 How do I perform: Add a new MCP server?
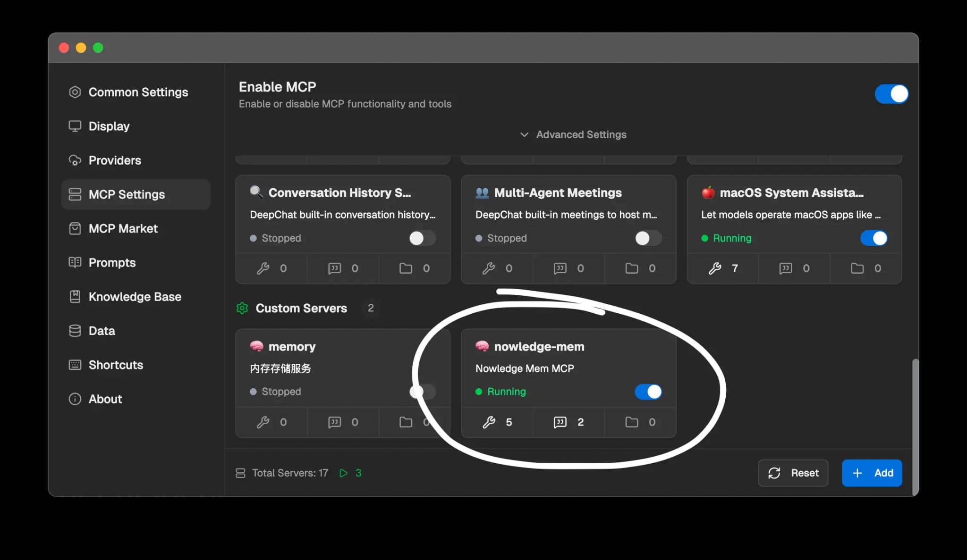pos(872,473)
